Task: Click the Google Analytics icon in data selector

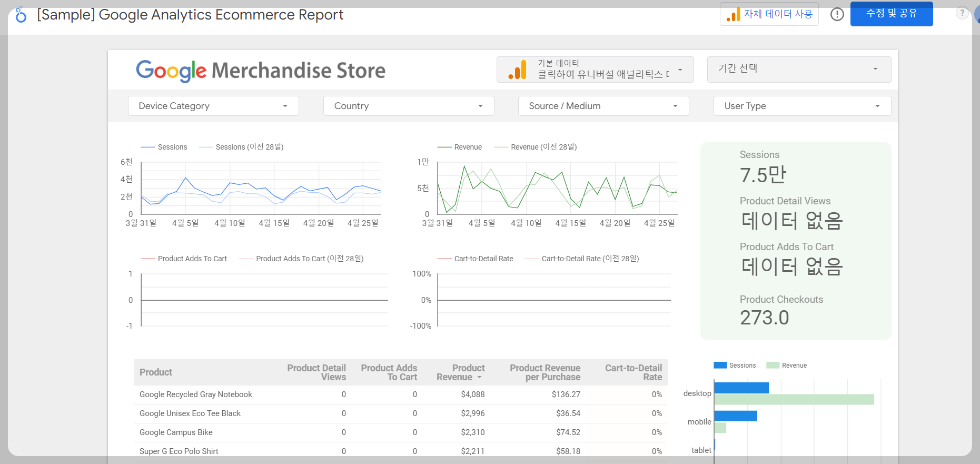Action: pos(518,70)
